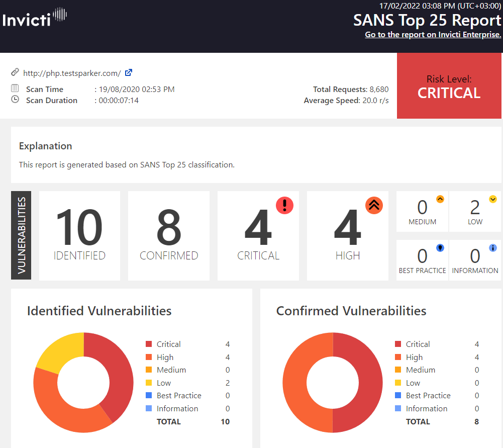503x448 pixels.
Task: Click the Risk Level CRITICAL box
Action: (449, 85)
